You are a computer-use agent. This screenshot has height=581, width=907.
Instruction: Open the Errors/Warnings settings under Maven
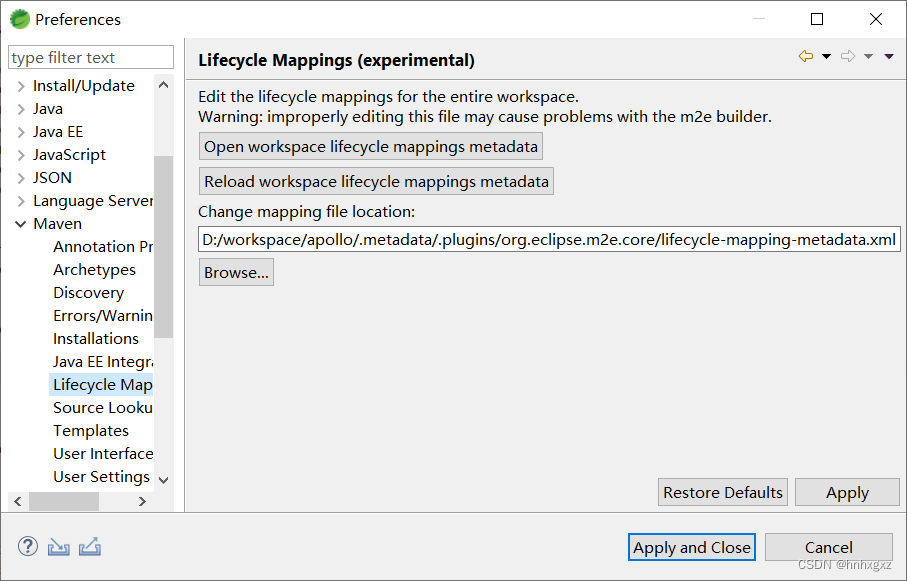[x=100, y=315]
